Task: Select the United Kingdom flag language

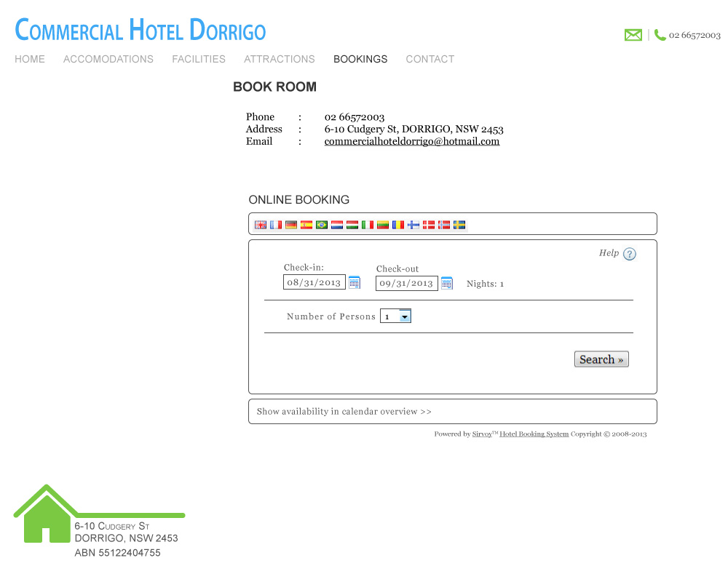Action: point(261,225)
